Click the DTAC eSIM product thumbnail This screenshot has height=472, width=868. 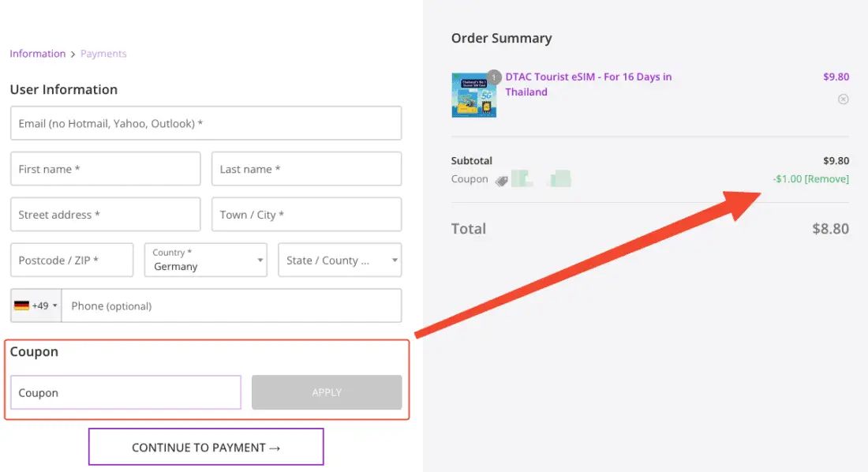473,96
